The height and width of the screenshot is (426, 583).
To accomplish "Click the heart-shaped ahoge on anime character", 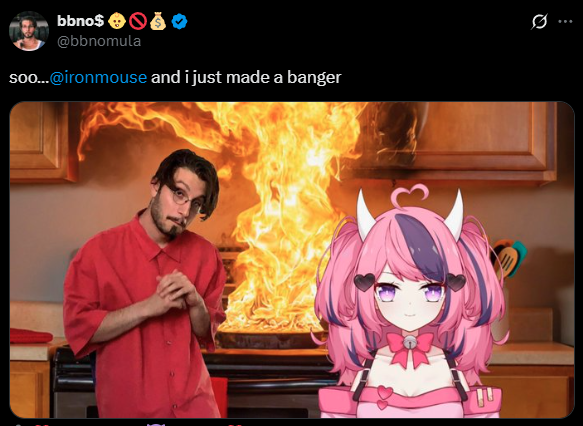I will point(409,195).
